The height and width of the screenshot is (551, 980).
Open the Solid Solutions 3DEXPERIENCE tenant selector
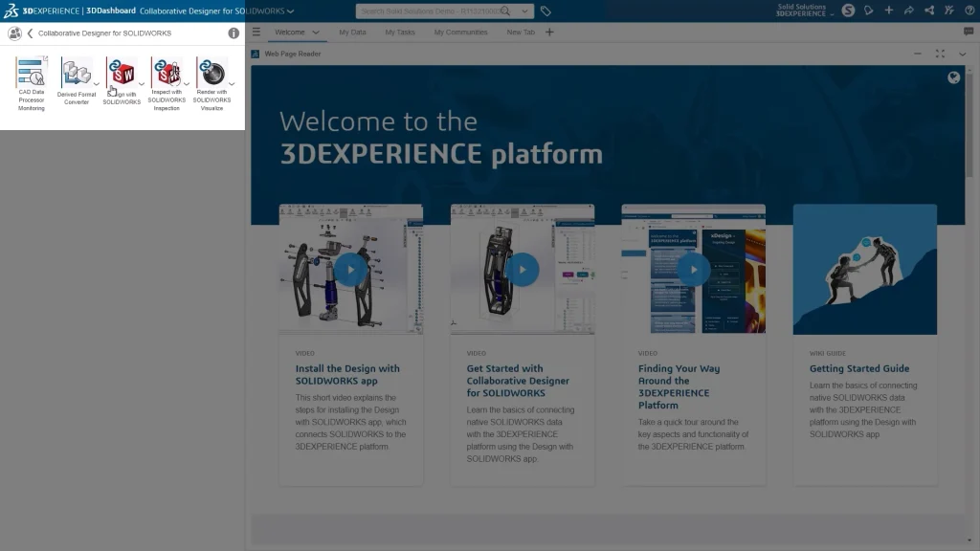(x=804, y=11)
